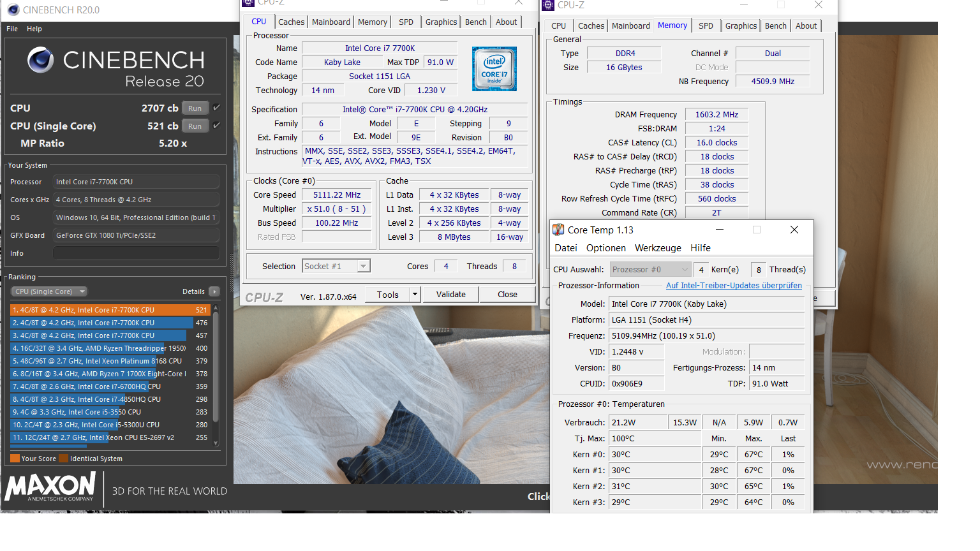The width and height of the screenshot is (980, 551).
Task: Switch to Graphics tab in right CPU-Z
Action: tap(741, 26)
